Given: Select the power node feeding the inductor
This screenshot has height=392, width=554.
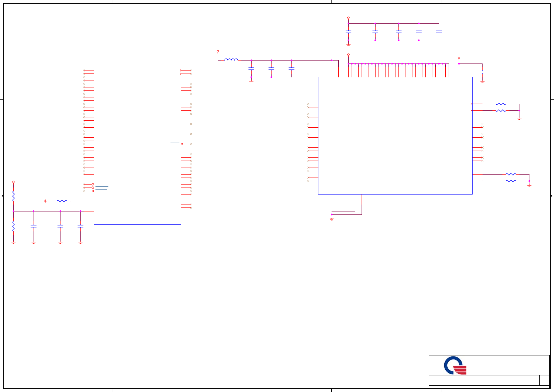Looking at the screenshot, I should (218, 51).
